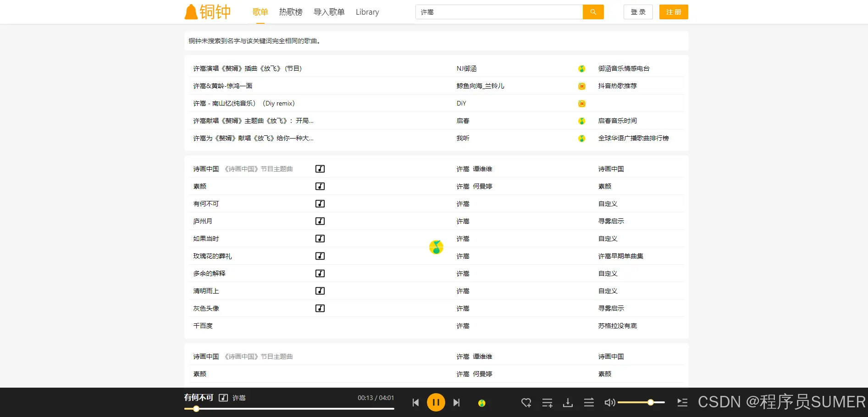Image resolution: width=868 pixels, height=417 pixels.
Task: Play the song 玫瑰花的葬礼
Action: (x=212, y=256)
